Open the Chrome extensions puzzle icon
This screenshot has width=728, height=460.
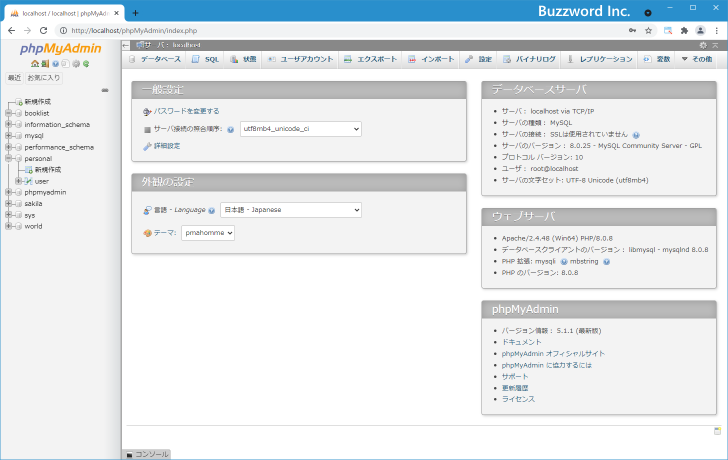click(684, 31)
